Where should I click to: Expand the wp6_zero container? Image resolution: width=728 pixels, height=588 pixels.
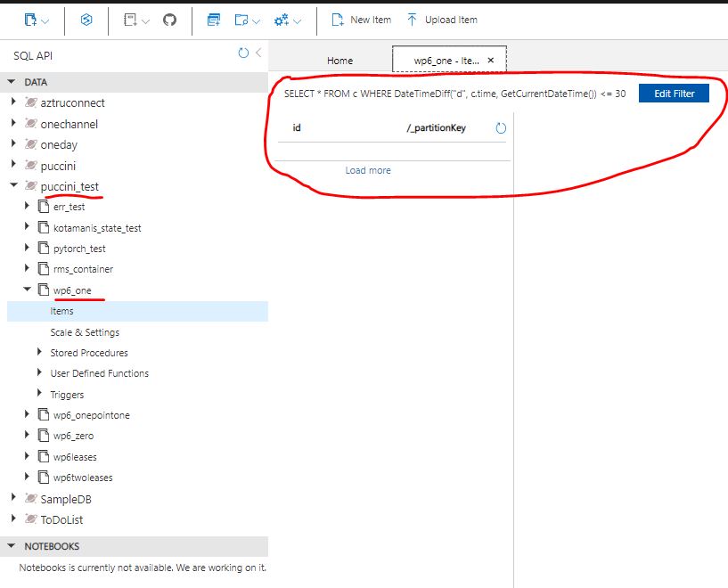tap(27, 435)
